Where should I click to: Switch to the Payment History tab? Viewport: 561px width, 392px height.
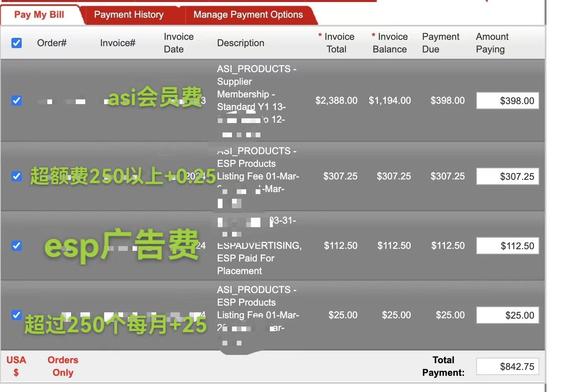click(x=129, y=15)
